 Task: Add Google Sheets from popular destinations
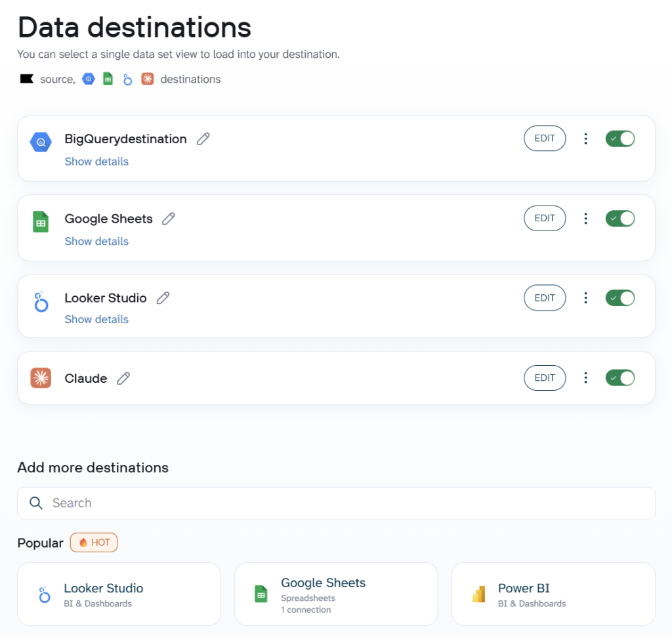pos(336,594)
